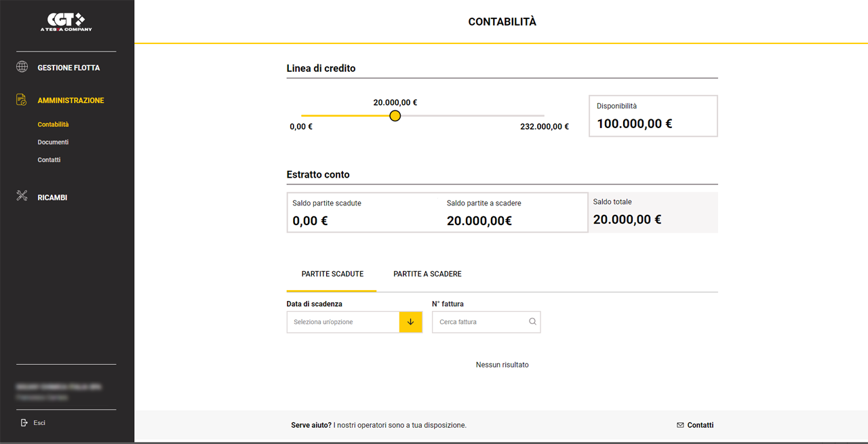Viewport: 868px width, 444px height.
Task: Click the CGT logo in the sidebar
Action: (x=66, y=22)
